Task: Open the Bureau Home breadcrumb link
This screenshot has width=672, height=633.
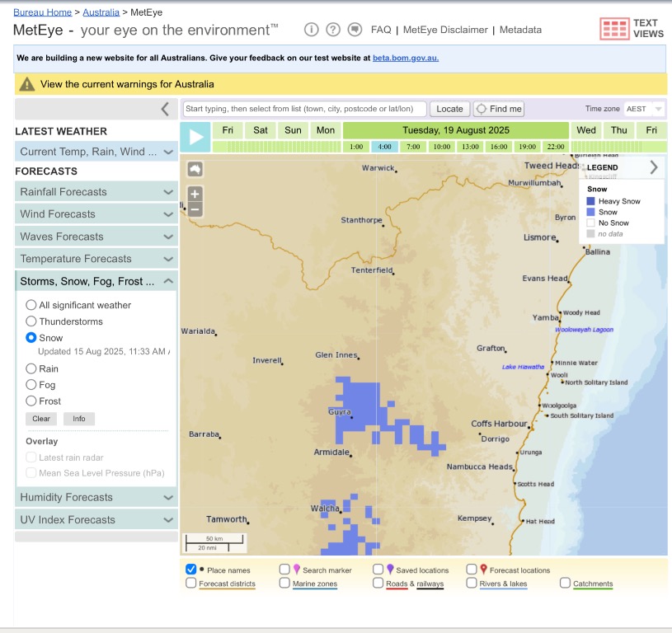Action: click(42, 12)
